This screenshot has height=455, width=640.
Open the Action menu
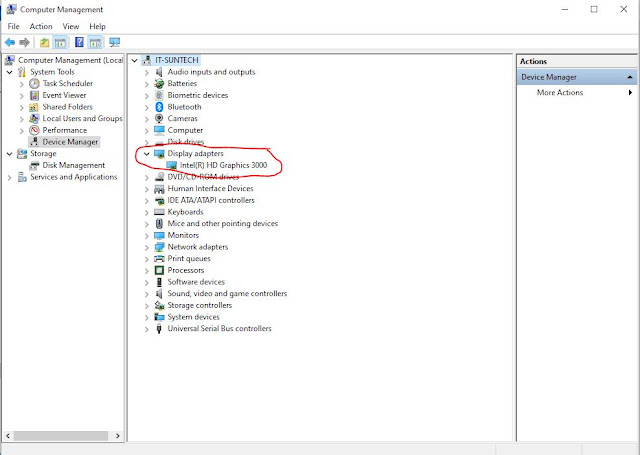pyautogui.click(x=41, y=26)
